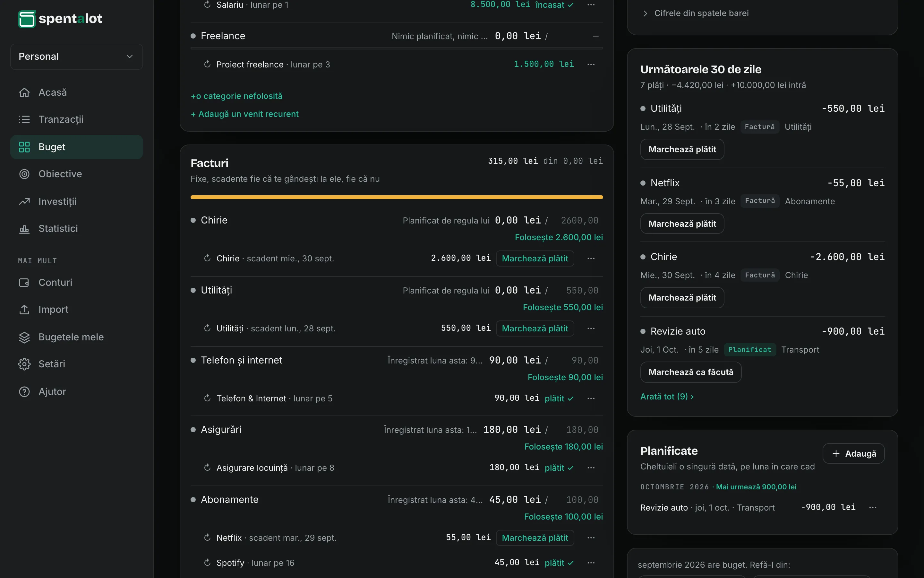Open Tranzacții from the sidebar

pyautogui.click(x=76, y=120)
